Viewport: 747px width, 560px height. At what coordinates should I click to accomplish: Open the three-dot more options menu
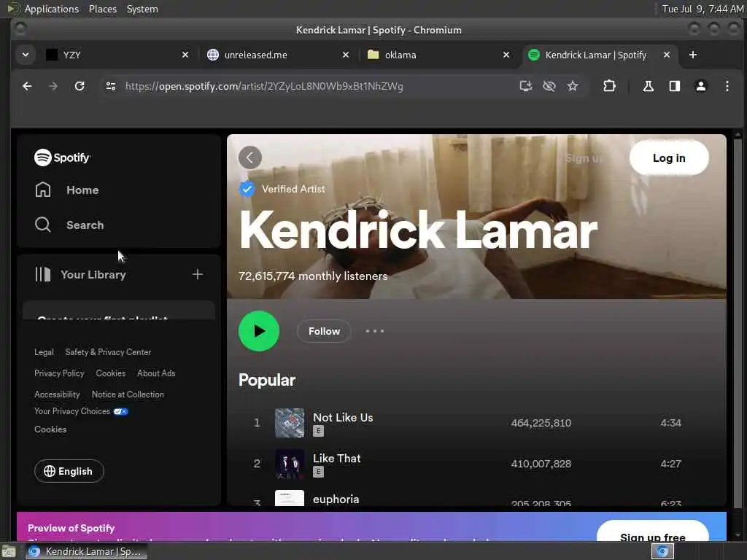tap(375, 331)
